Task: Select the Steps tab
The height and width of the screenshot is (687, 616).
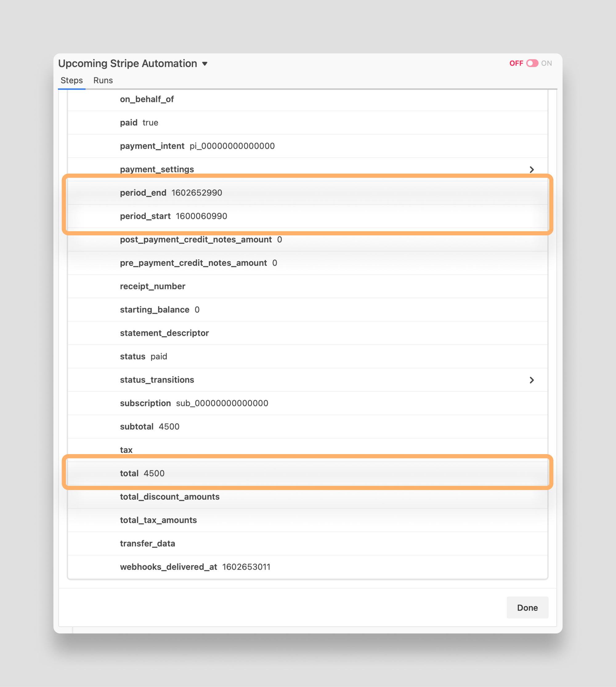Action: coord(71,81)
